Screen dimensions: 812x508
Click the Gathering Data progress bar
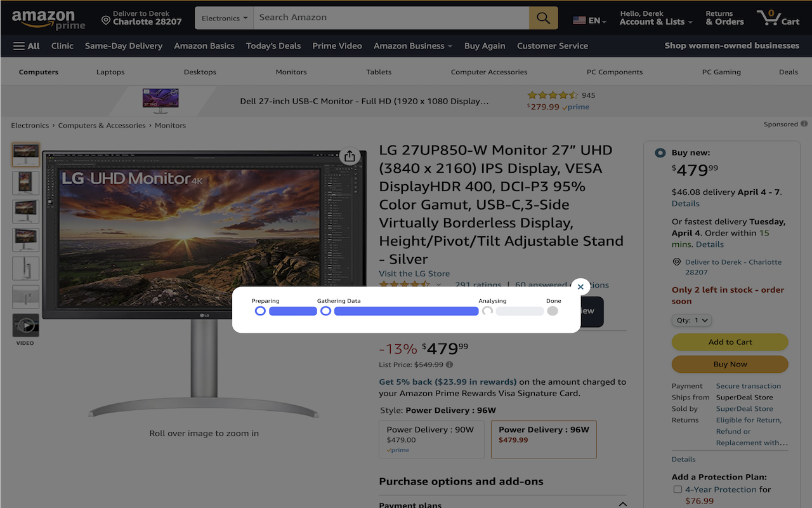tap(406, 311)
